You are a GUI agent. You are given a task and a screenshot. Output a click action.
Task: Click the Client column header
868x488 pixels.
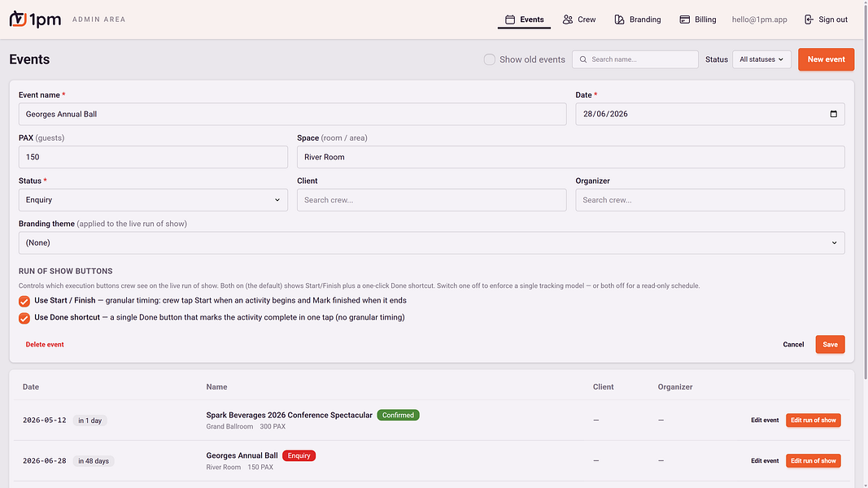604,387
